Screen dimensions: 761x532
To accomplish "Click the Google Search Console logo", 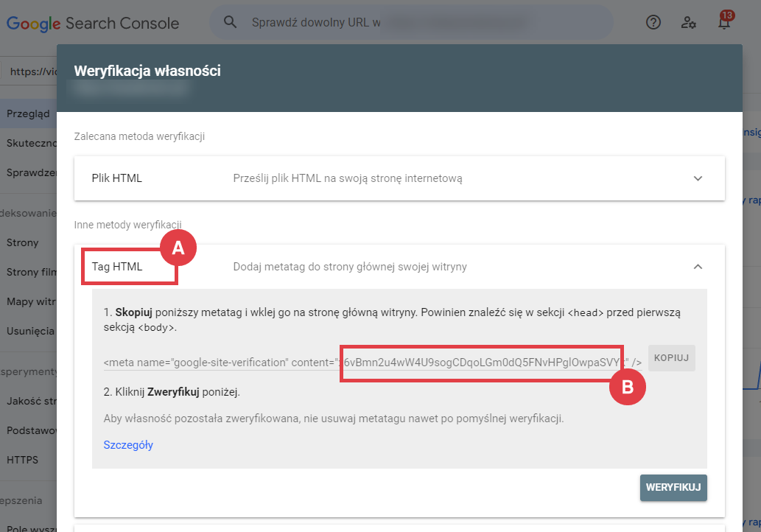I will pos(93,23).
